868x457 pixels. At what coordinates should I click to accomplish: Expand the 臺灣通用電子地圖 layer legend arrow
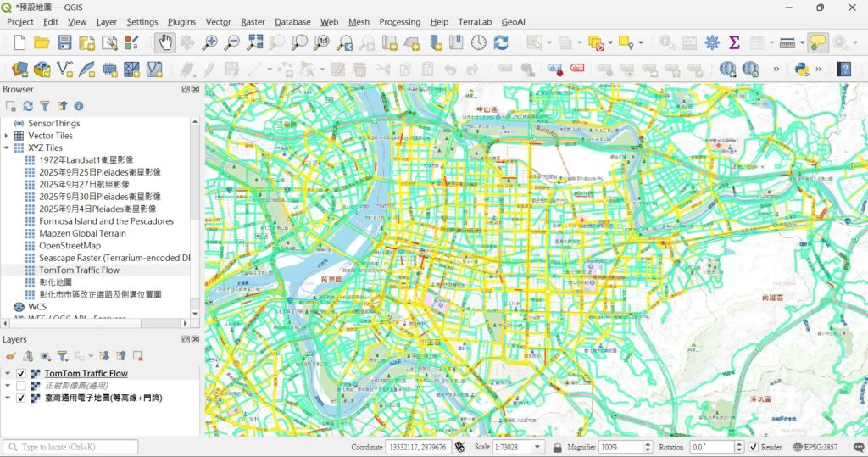tap(8, 398)
